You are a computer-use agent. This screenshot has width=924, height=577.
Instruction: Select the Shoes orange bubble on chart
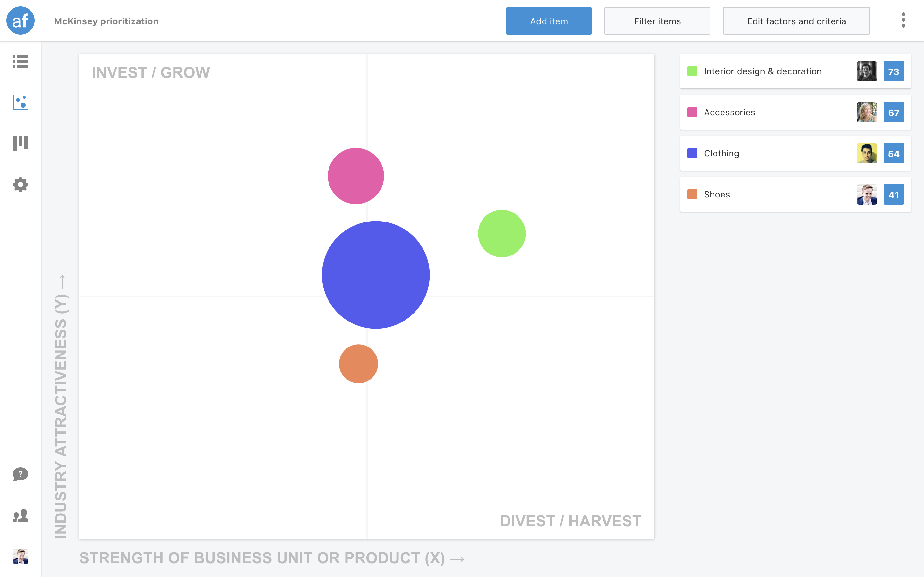tap(358, 363)
